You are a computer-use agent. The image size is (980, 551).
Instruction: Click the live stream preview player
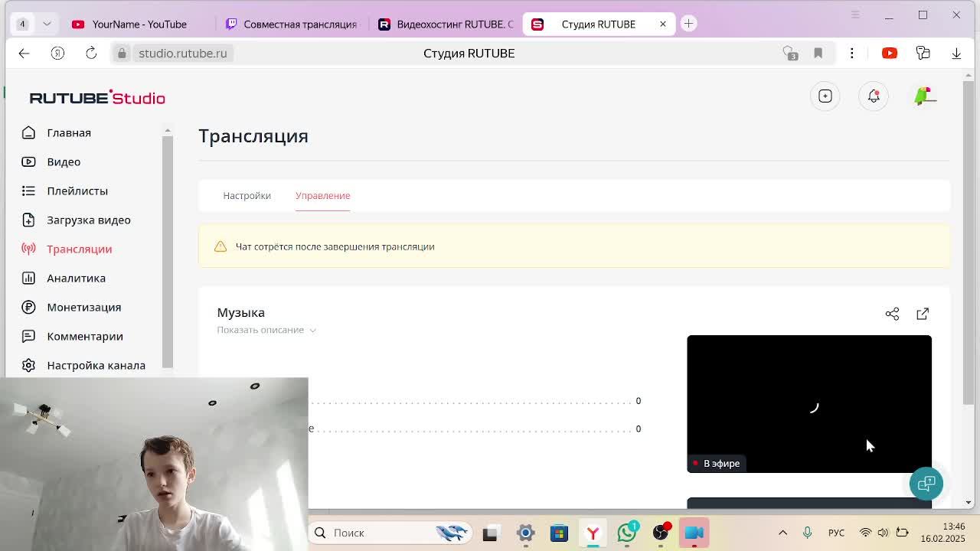pyautogui.click(x=809, y=404)
